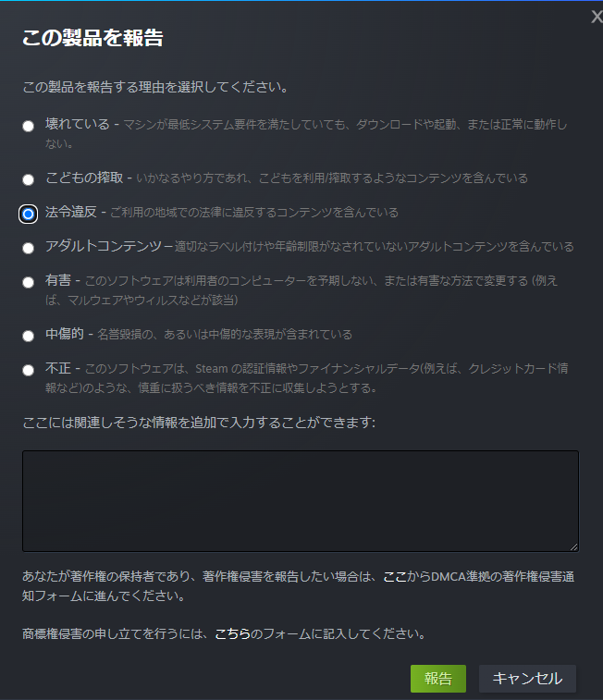603x700 pixels.
Task: Close the report dialog with the X
Action: (597, 17)
